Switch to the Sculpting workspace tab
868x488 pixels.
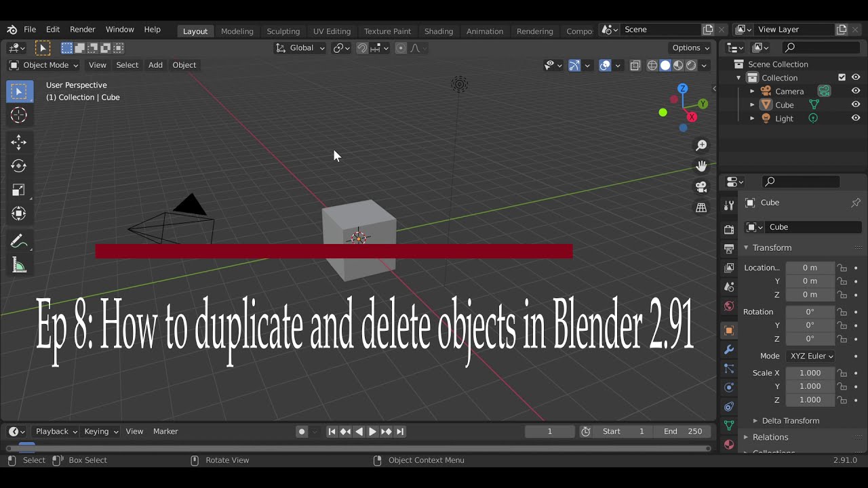click(283, 31)
